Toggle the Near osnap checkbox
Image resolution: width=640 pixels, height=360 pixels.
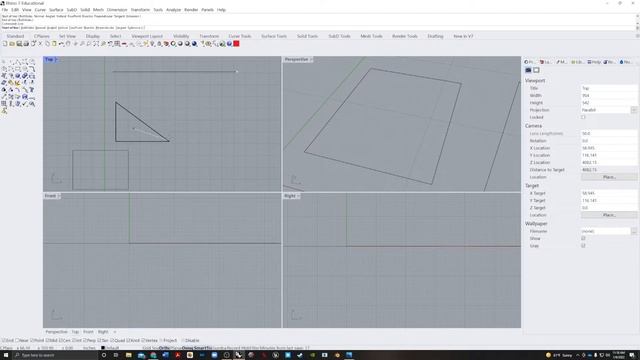pyautogui.click(x=17, y=340)
